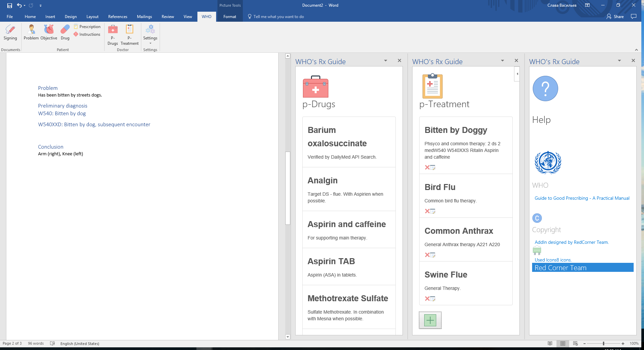Delete the Bitten by Doggy treatment
The width and height of the screenshot is (644, 350).
point(427,167)
